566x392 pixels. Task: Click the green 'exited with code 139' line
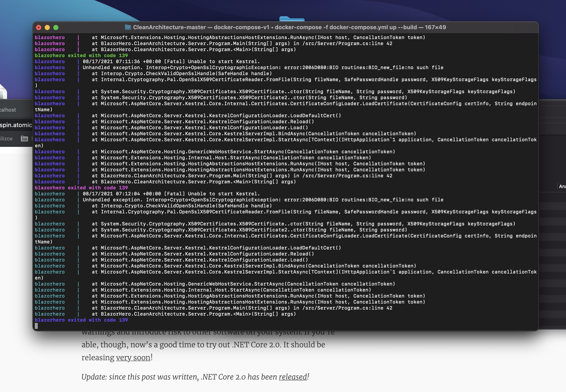[x=81, y=56]
